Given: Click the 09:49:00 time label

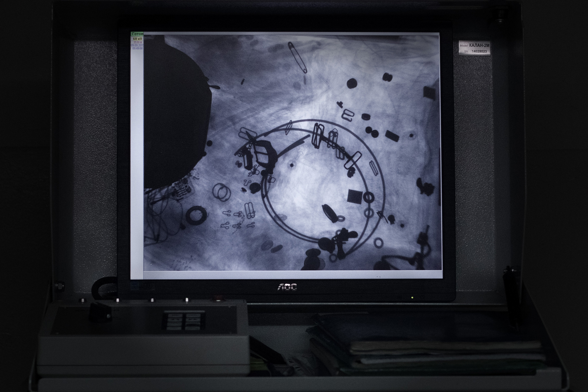Looking at the screenshot, I should [x=137, y=48].
